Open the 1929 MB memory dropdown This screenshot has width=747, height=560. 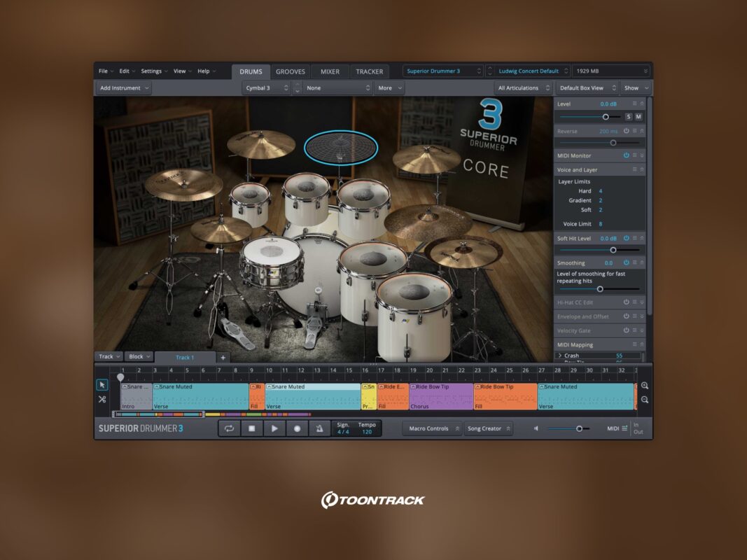pos(611,71)
